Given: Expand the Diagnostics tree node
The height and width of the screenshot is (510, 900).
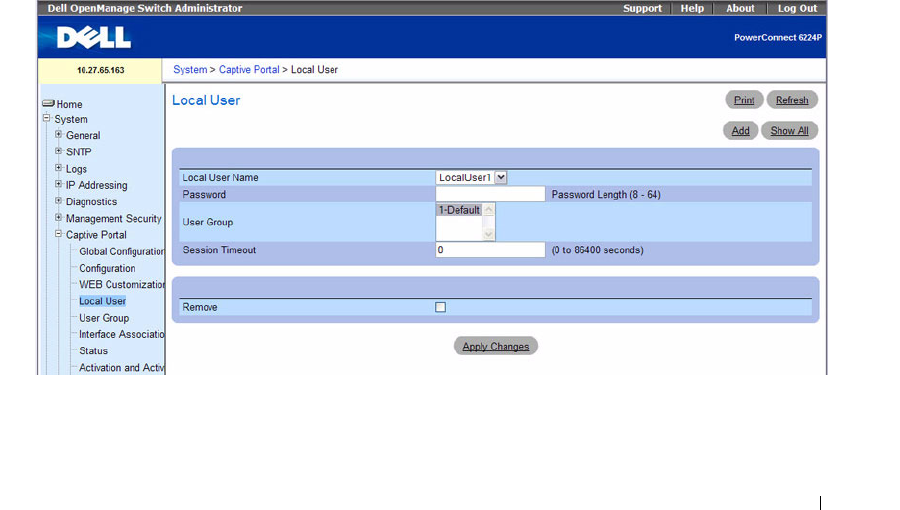Looking at the screenshot, I should point(59,201).
